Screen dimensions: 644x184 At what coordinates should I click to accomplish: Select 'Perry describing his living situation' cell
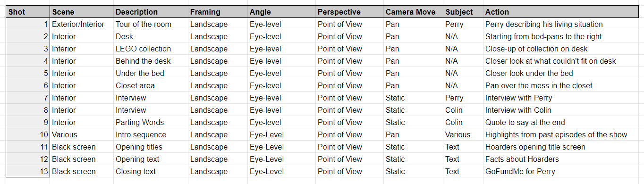point(564,25)
